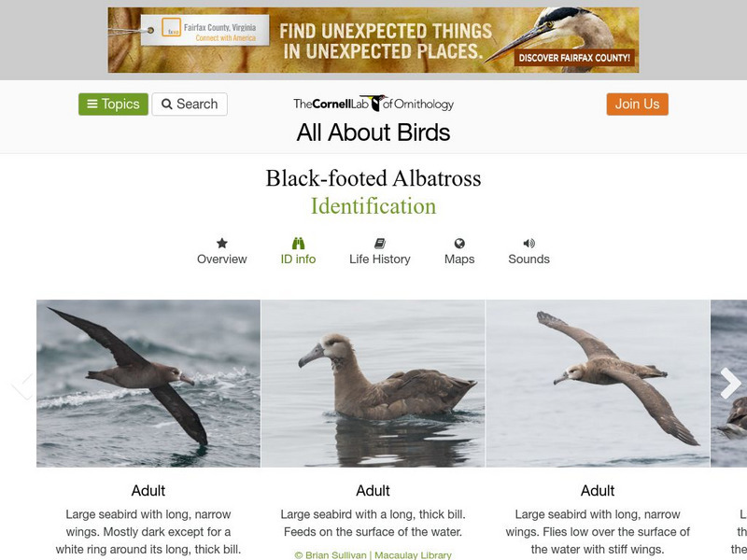The height and width of the screenshot is (560, 747).
Task: Click the speaker icon above Sounds
Action: click(529, 244)
